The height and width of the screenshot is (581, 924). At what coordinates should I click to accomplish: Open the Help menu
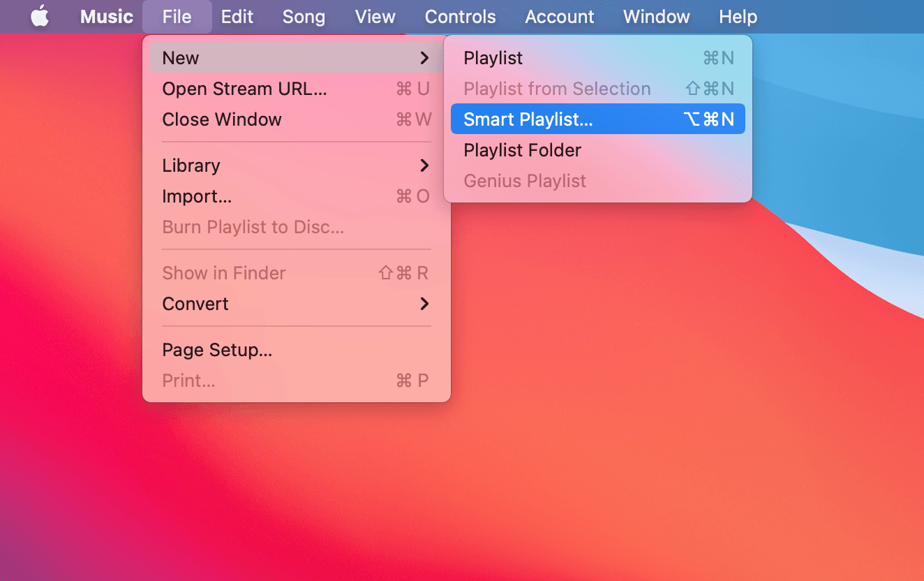tap(738, 17)
